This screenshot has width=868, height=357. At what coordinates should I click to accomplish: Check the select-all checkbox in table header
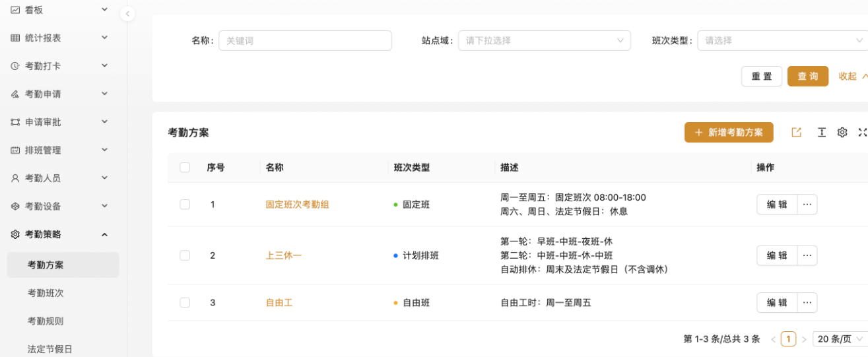[x=185, y=168]
